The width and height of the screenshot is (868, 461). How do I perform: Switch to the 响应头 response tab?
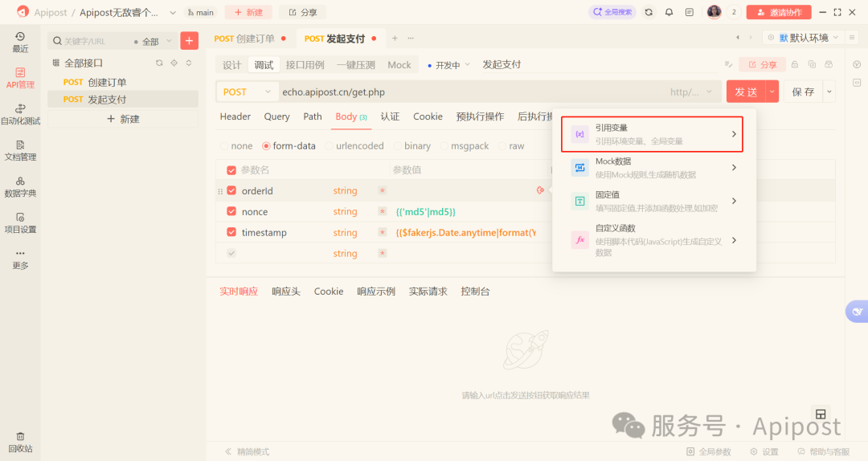pos(285,292)
